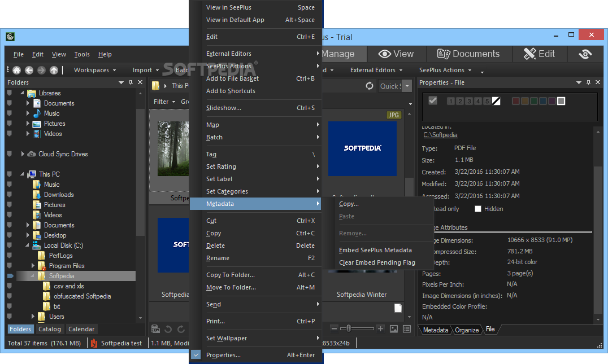
Task: Open the Quick Search dropdown arrow
Action: point(407,86)
